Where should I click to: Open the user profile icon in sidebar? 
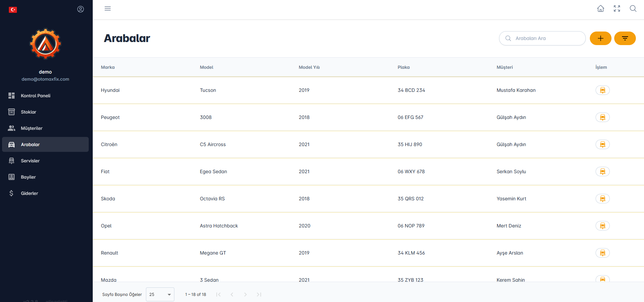[x=81, y=9]
